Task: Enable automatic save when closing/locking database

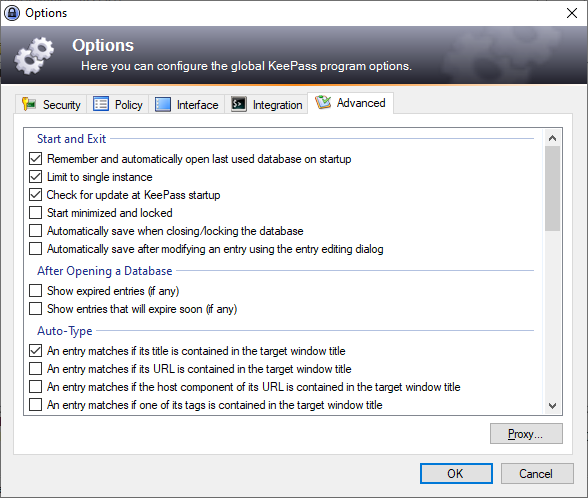Action: 36,231
